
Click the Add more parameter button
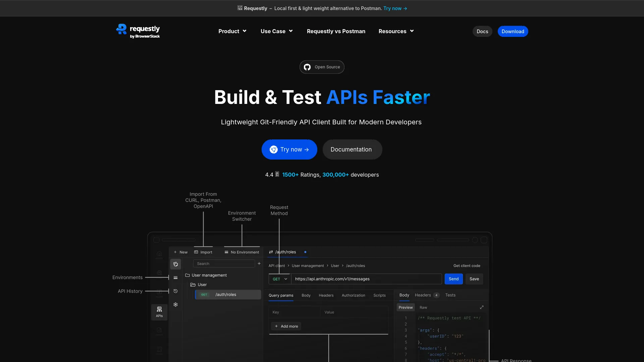coord(286,326)
